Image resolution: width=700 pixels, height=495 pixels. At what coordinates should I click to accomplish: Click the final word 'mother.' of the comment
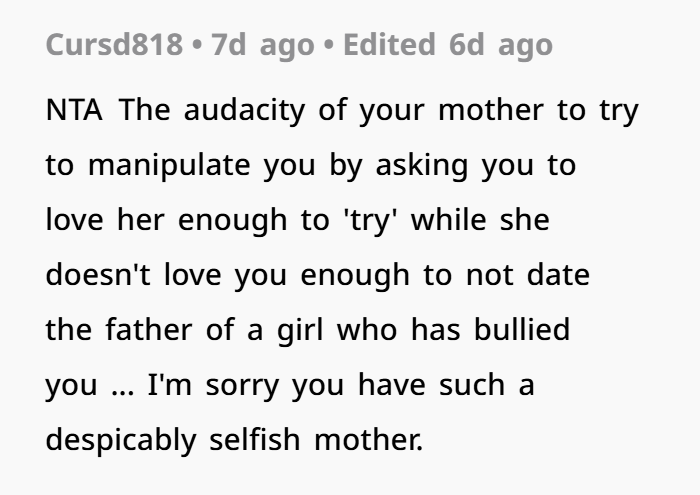pos(369,440)
